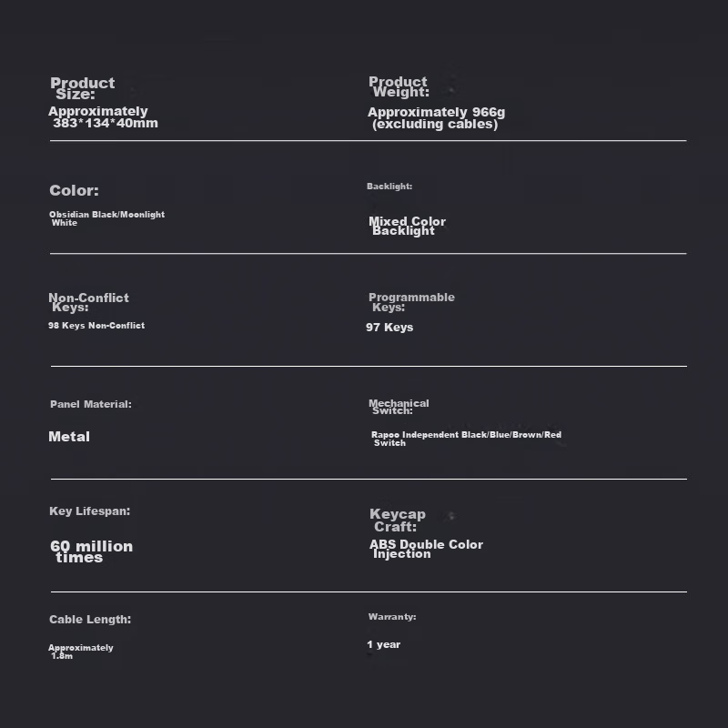
Task: Click the Panel Material label
Action: click(x=90, y=404)
